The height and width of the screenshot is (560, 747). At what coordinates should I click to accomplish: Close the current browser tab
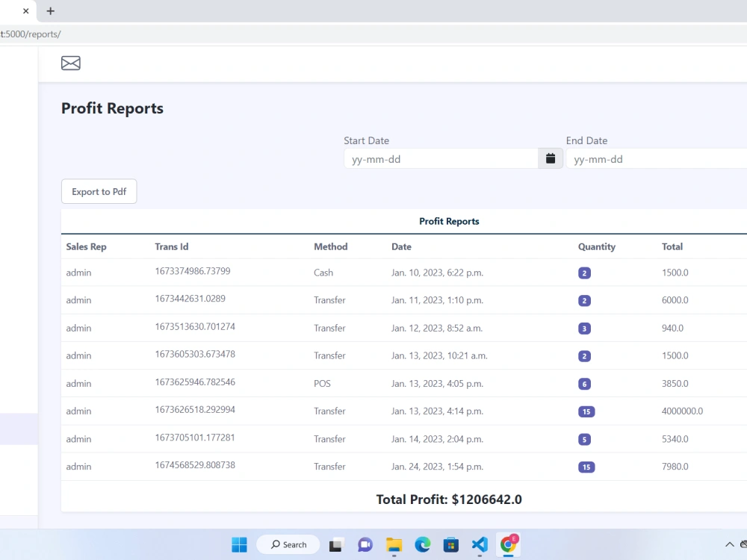point(25,11)
